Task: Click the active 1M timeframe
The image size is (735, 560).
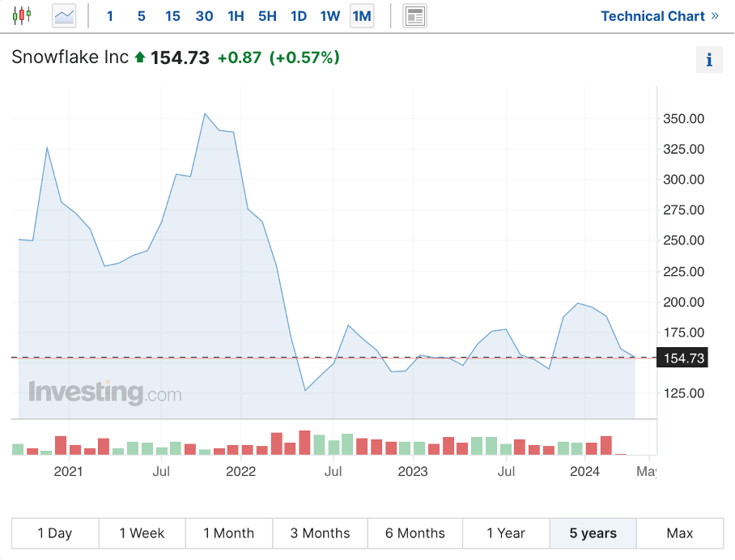Action: [361, 15]
